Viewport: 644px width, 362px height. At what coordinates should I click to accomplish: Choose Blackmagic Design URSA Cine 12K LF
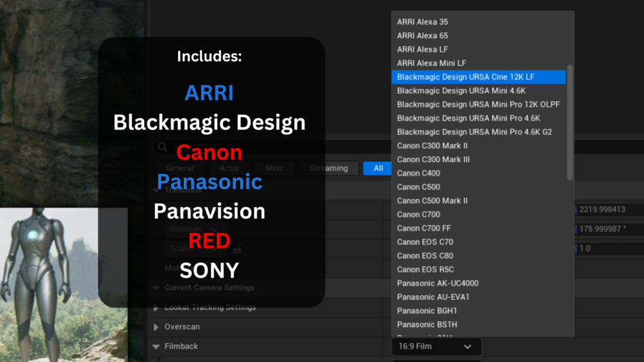479,77
